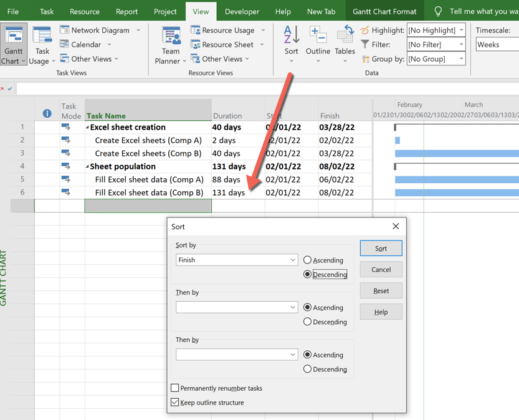
Task: Open Other Views under Task Views
Action: (x=88, y=59)
